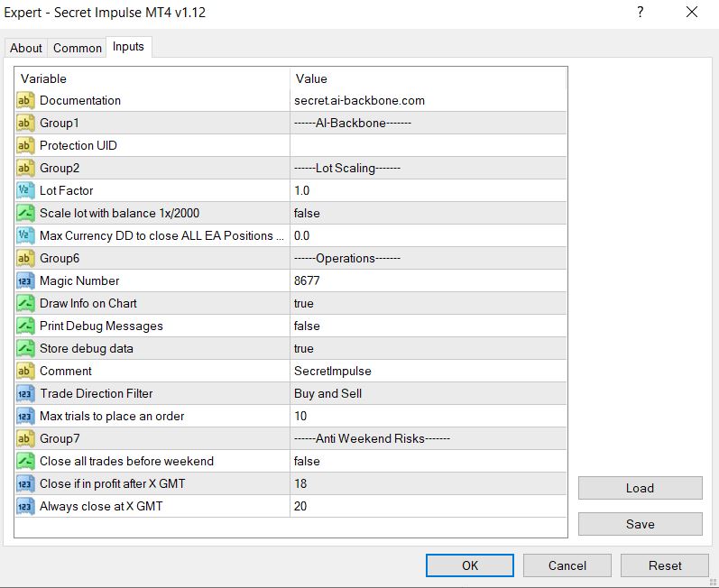This screenshot has height=588, width=719.
Task: Click the bool icon for Draw Info on Chart
Action: pos(25,303)
